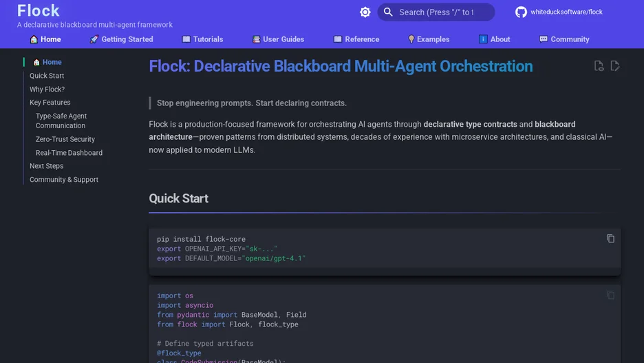Open the Community tab
Viewport: 644px width, 363px height.
564,39
